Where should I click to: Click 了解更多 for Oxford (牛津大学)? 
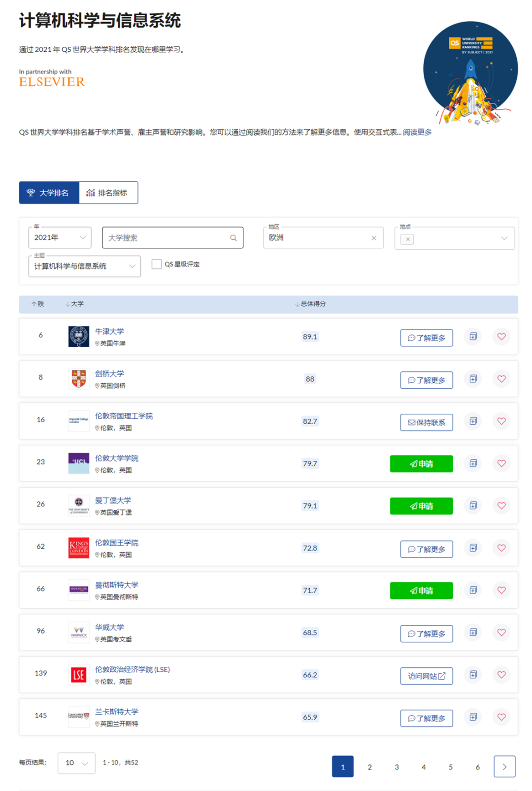click(427, 338)
